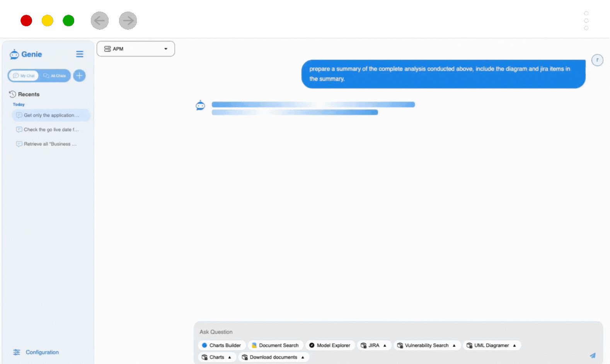Click the hamburger menu icon beside Genie

tap(80, 54)
